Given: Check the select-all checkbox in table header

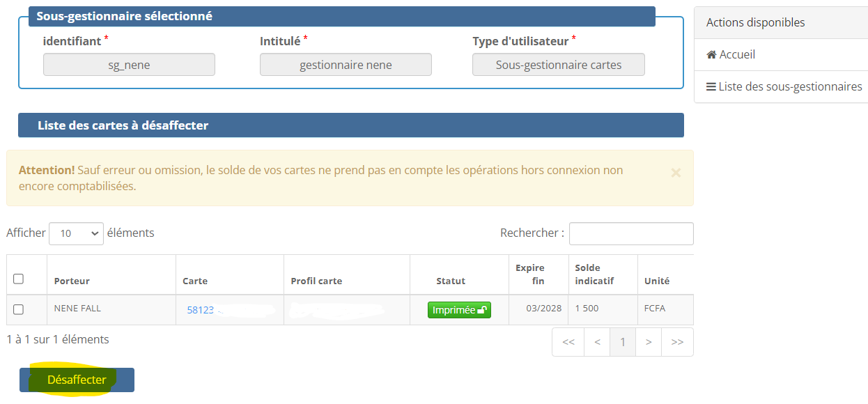Looking at the screenshot, I should pos(19,279).
